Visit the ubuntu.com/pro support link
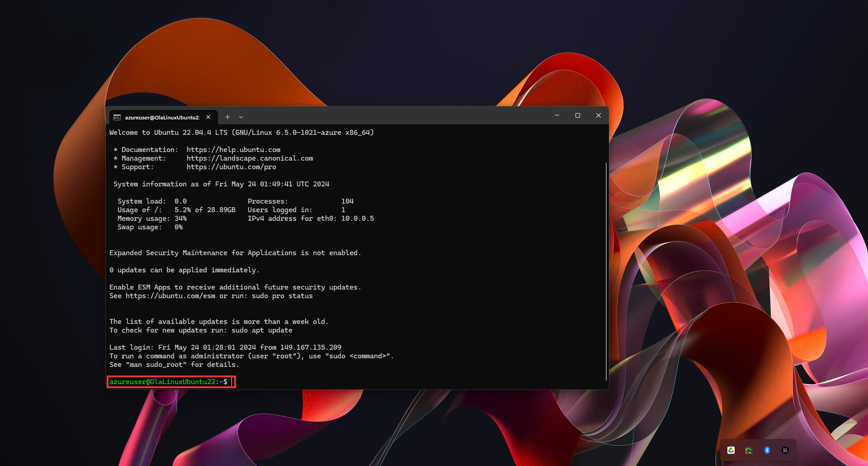 pyautogui.click(x=231, y=166)
